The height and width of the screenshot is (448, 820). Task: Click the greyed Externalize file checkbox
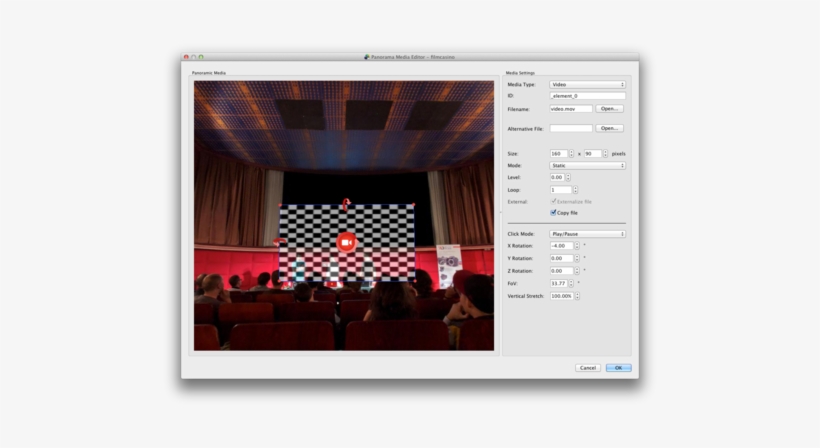point(553,201)
